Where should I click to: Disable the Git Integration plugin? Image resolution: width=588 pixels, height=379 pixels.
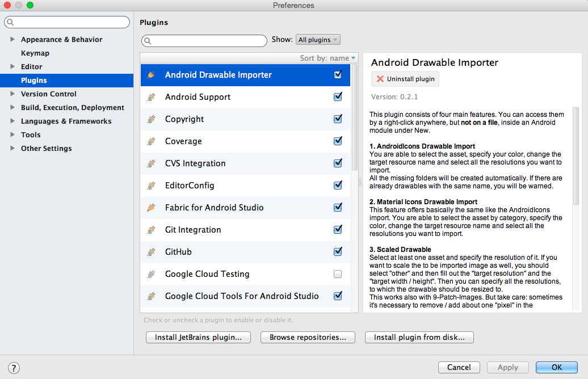coord(338,229)
